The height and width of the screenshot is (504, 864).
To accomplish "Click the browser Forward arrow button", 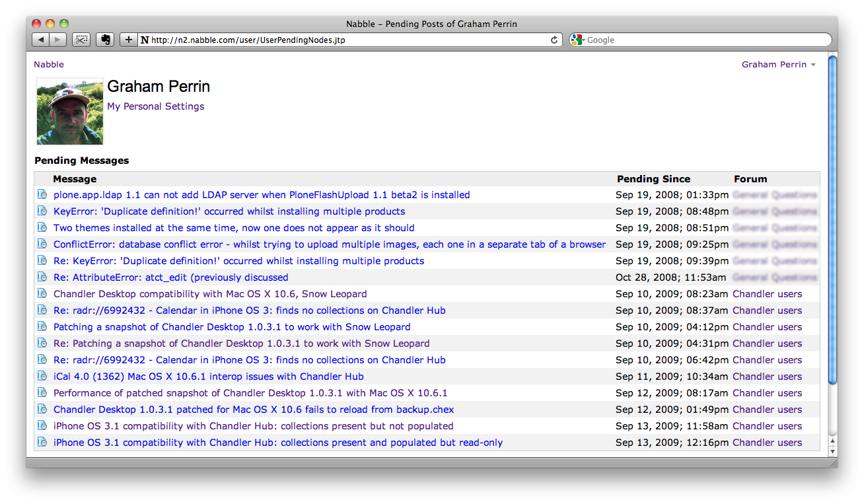I will (57, 40).
